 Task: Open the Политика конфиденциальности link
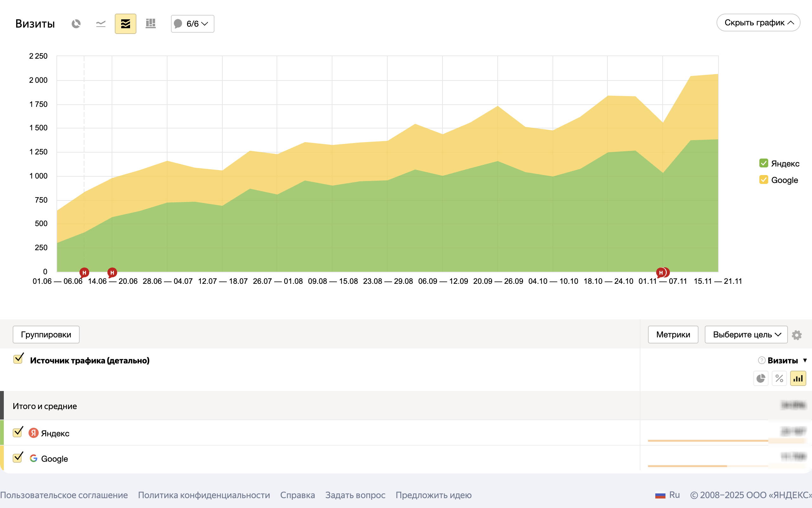pos(204,495)
